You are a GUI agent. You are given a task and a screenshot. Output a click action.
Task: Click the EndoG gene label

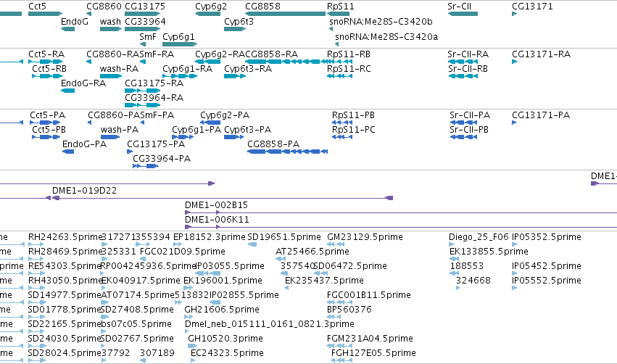[x=75, y=22]
